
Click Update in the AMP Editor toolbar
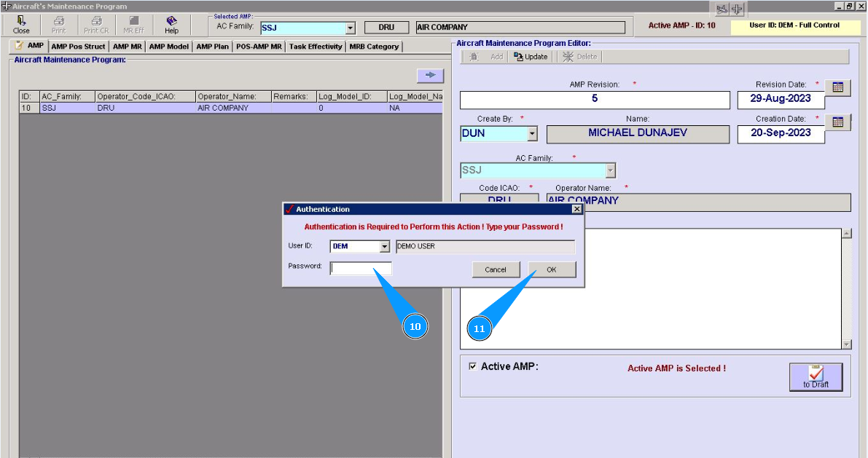click(x=531, y=56)
